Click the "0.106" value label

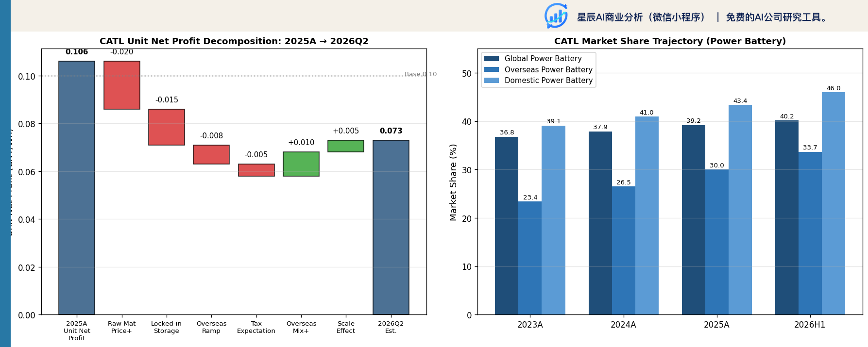tap(77, 52)
